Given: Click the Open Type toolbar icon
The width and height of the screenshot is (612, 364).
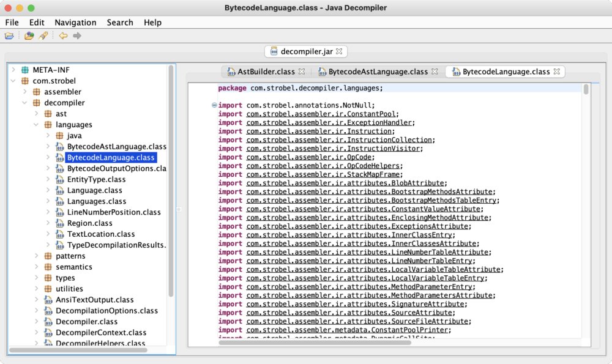Looking at the screenshot, I should (x=29, y=36).
